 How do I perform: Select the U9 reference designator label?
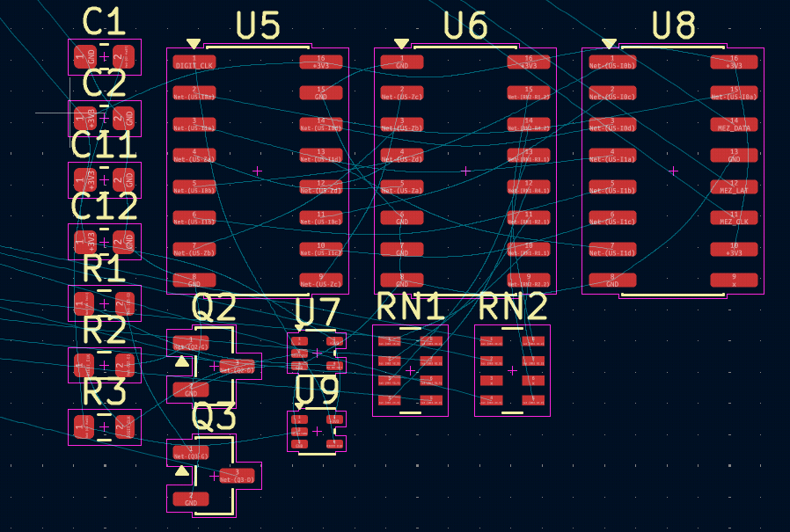tap(317, 390)
